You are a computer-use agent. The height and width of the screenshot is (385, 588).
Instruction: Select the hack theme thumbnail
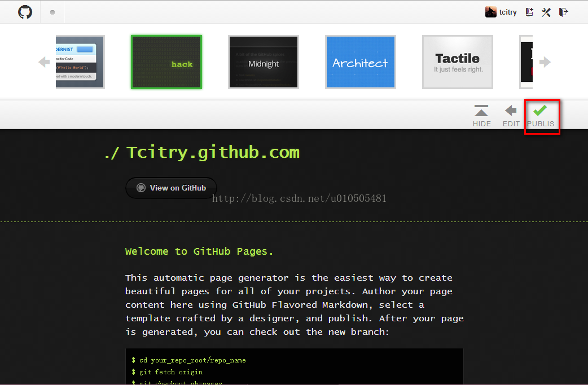coord(166,62)
